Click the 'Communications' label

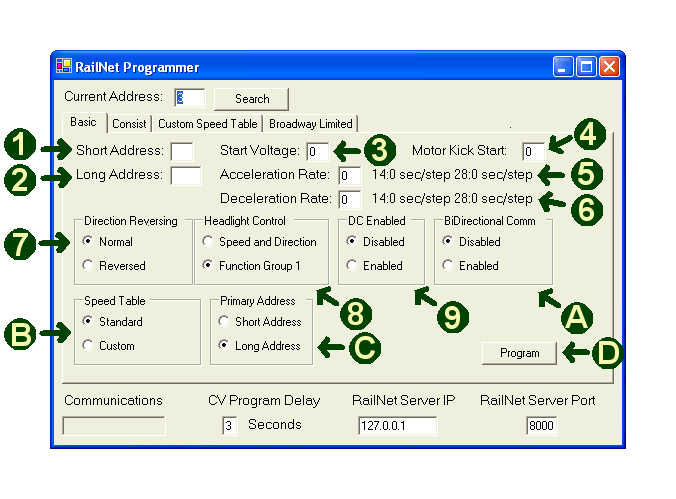pyautogui.click(x=113, y=401)
